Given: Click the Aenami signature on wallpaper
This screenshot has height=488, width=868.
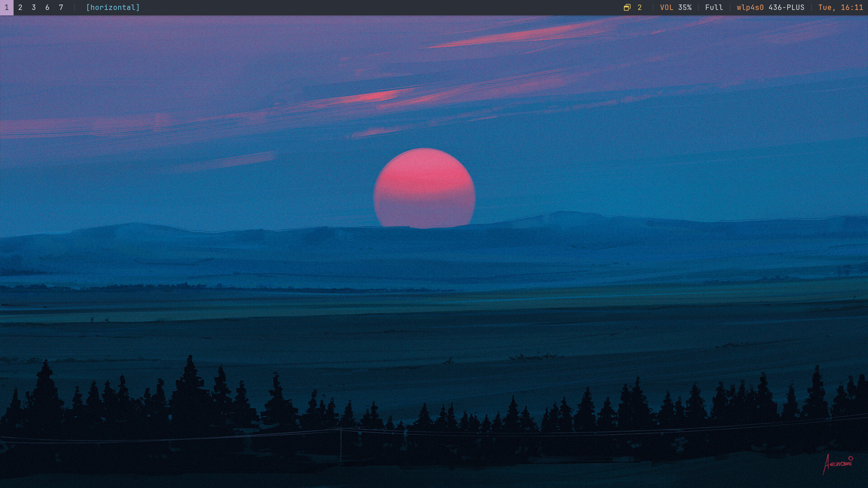Looking at the screenshot, I should 837,464.
